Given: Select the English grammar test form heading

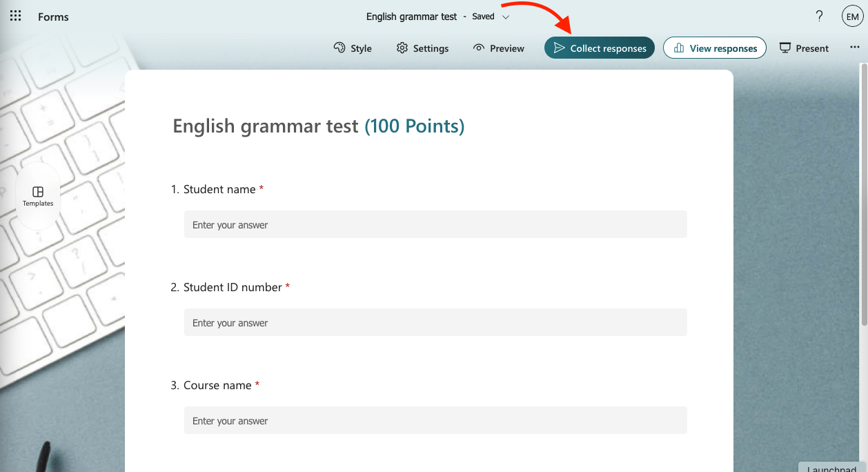Looking at the screenshot, I should (266, 126).
